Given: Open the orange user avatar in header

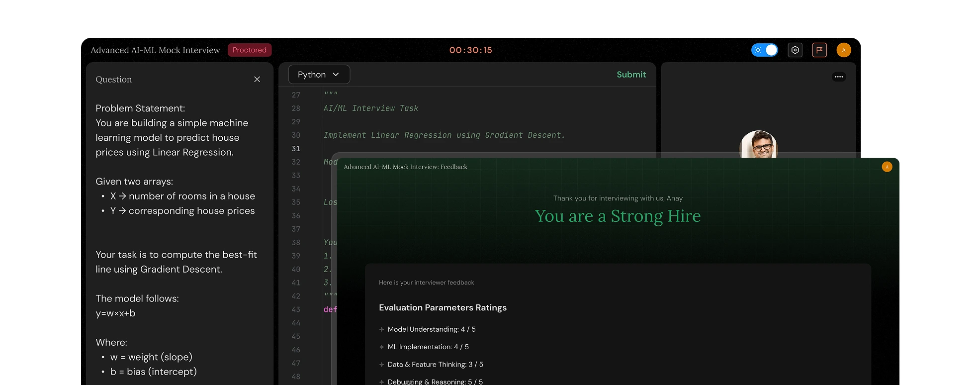Looking at the screenshot, I should (x=844, y=50).
